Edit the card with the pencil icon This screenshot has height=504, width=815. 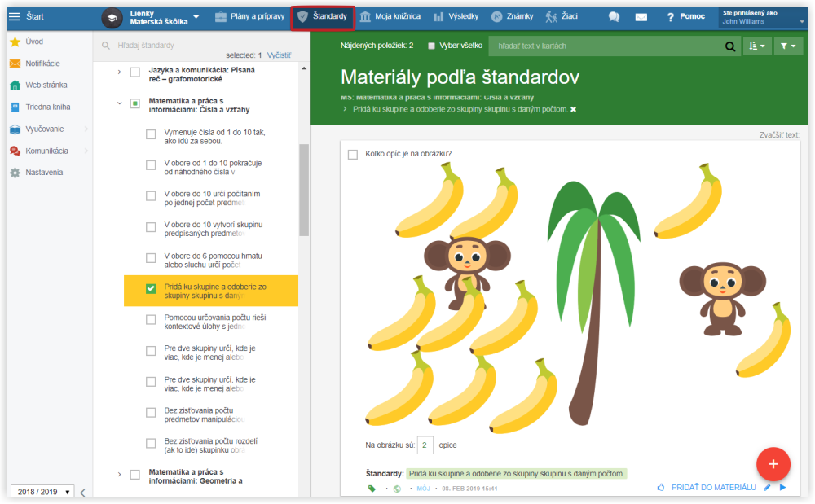pos(767,488)
